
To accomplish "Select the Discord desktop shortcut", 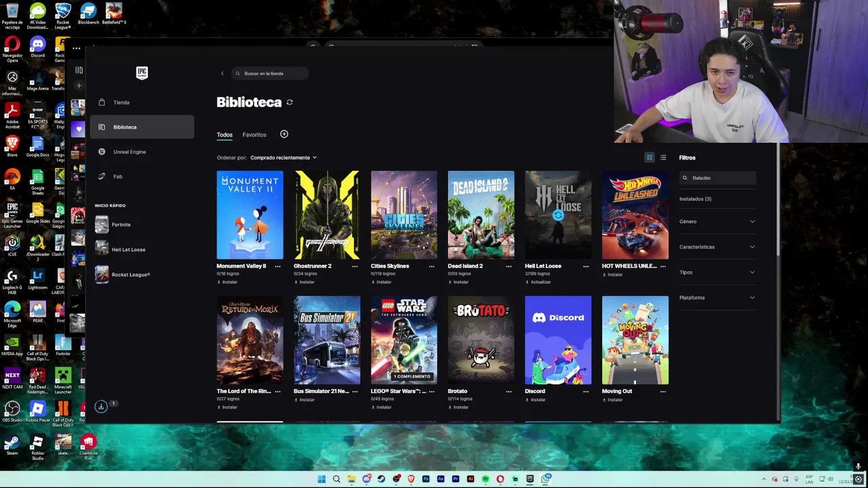I will point(37,47).
